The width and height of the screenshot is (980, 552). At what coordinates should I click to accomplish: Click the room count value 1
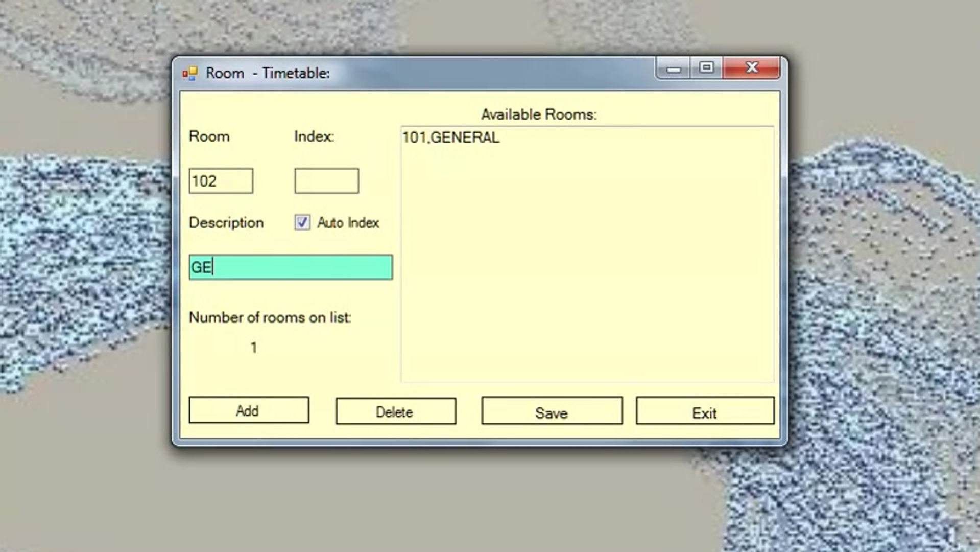tap(254, 348)
